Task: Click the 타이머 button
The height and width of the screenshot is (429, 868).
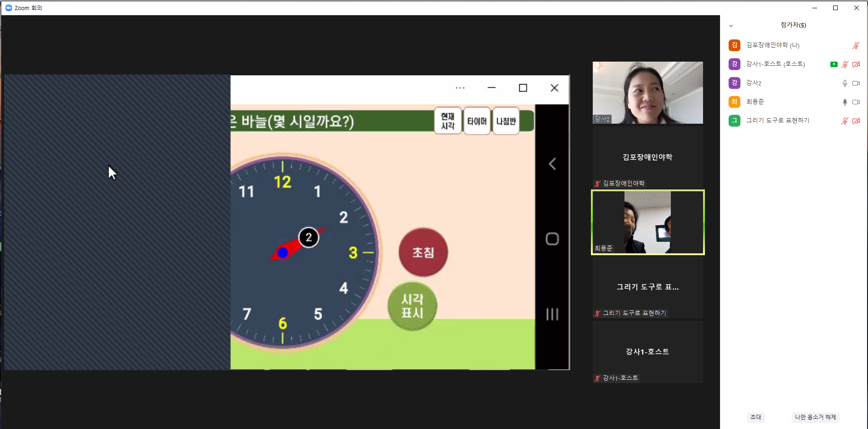Action: click(477, 121)
